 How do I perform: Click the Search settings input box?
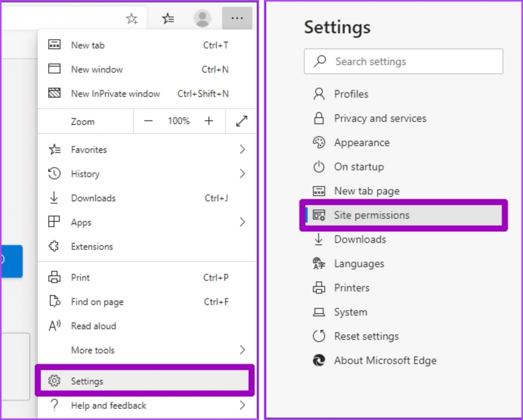(x=403, y=61)
